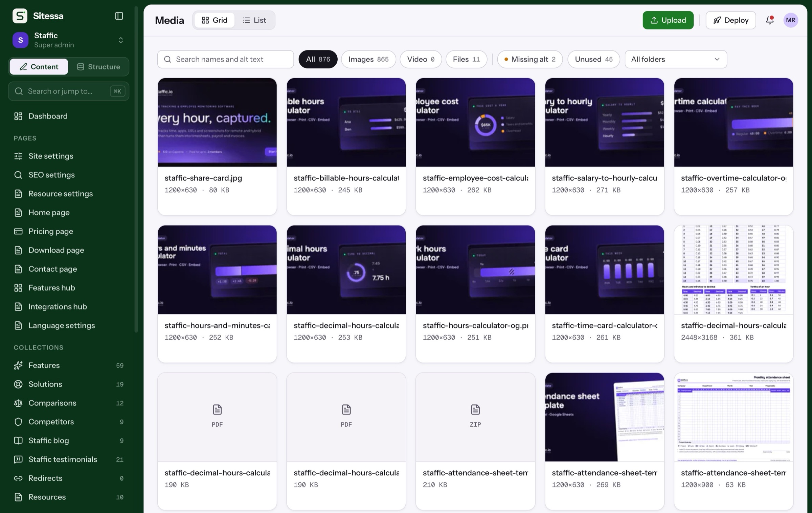Open Features hub page
The width and height of the screenshot is (812, 513).
click(68, 288)
